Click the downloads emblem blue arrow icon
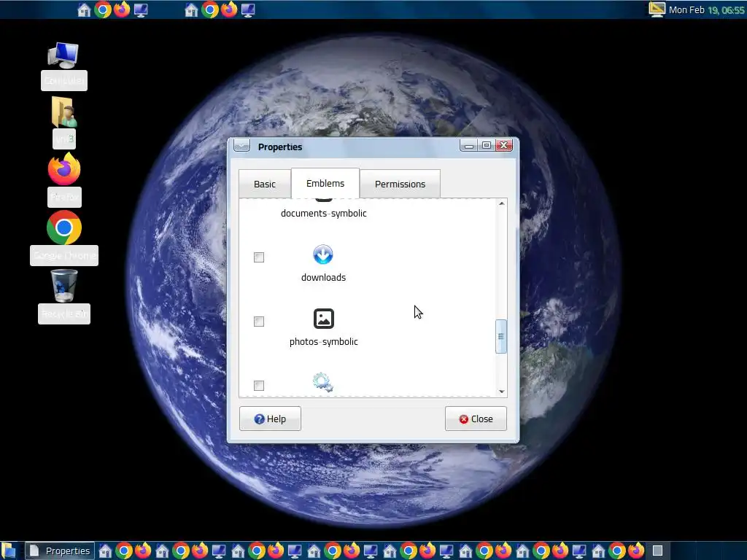 click(323, 254)
